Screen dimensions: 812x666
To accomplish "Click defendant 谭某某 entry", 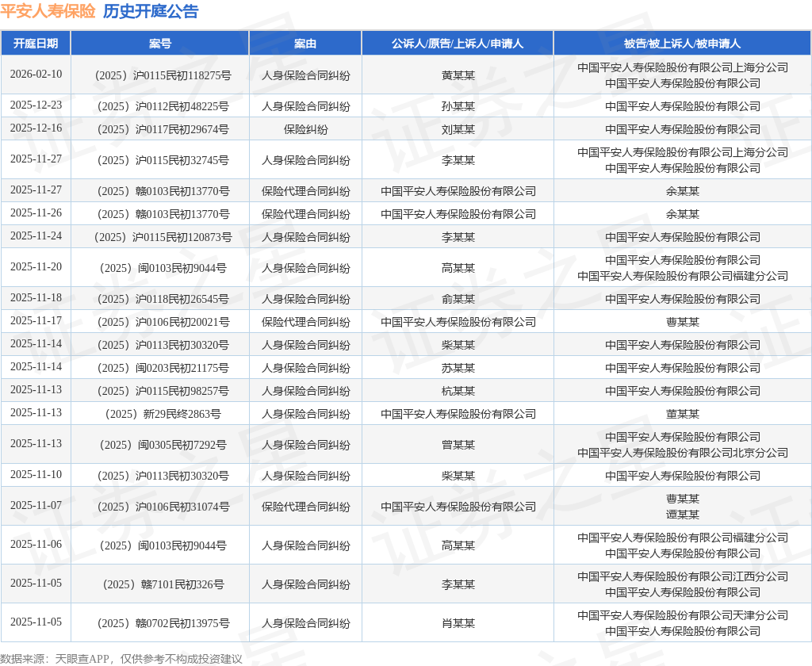I will (x=683, y=515).
